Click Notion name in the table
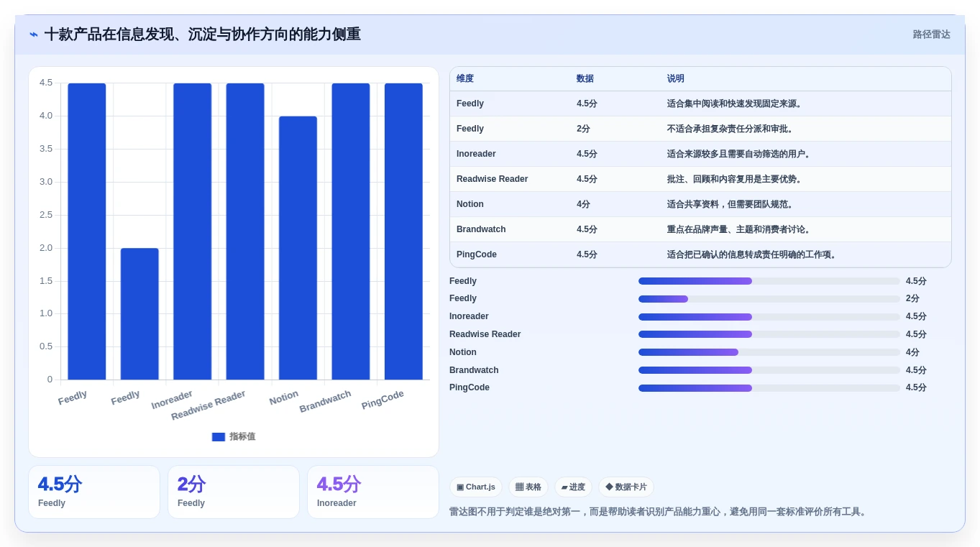Screen dimensions: 980x547 coord(470,205)
